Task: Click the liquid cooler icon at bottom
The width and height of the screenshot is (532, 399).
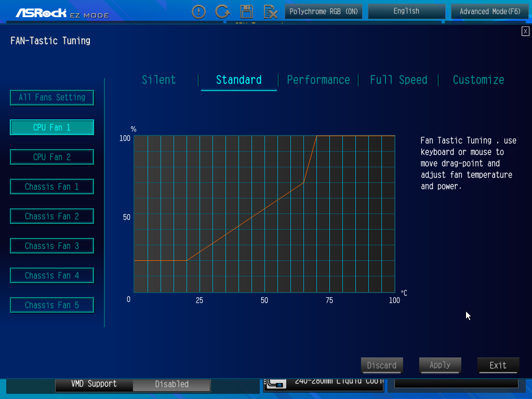Action: [275, 383]
